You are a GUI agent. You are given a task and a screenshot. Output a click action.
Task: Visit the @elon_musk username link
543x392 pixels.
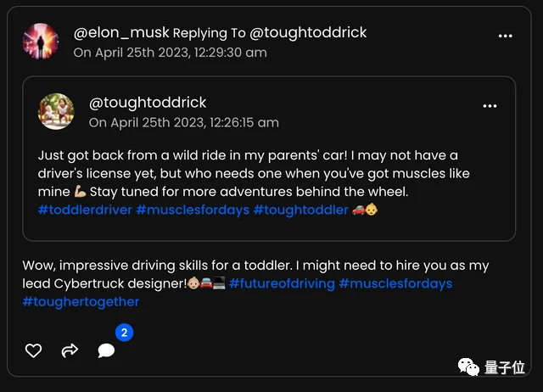tap(121, 32)
